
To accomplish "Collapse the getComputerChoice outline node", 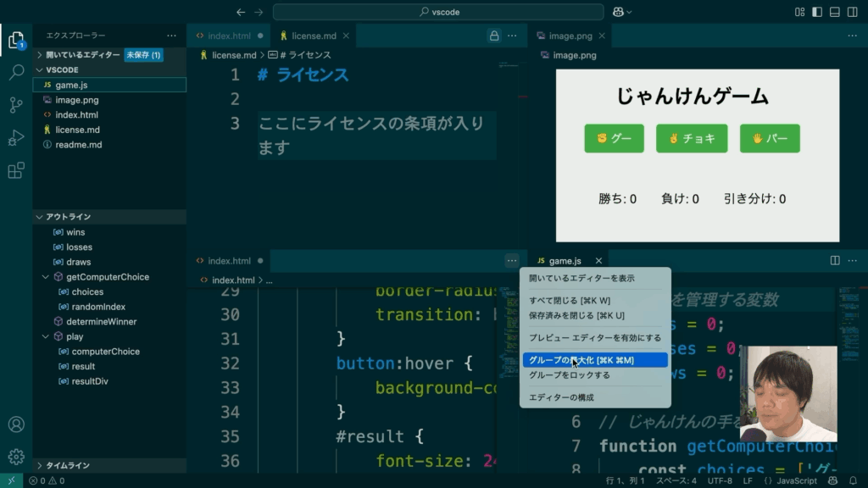I will click(x=46, y=277).
